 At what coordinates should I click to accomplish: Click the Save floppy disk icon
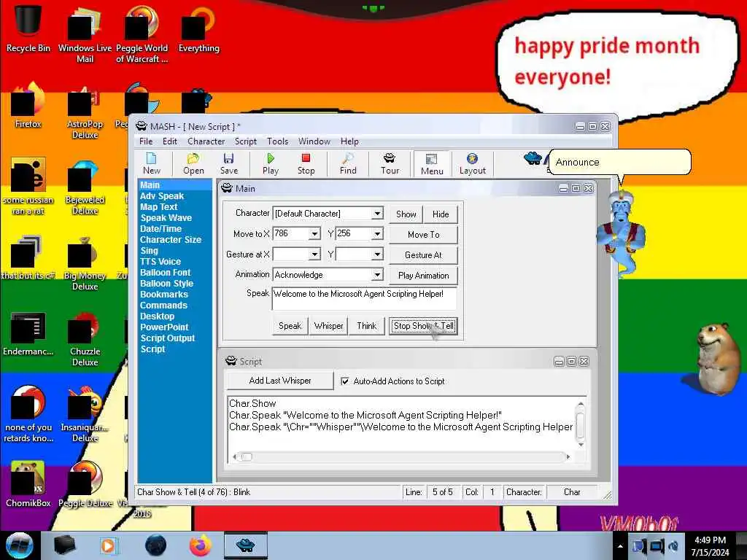tap(228, 164)
